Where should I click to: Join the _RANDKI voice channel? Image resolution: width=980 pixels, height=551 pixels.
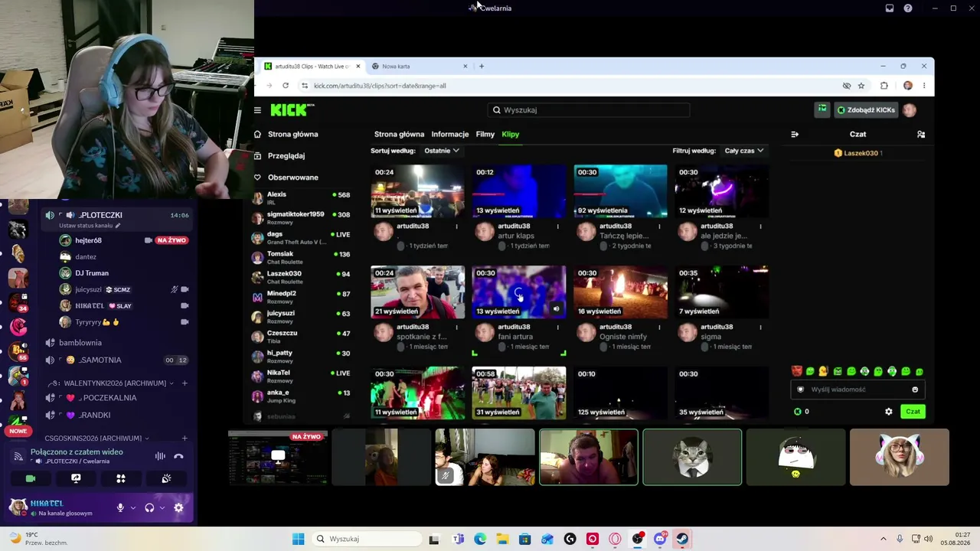pos(116,415)
